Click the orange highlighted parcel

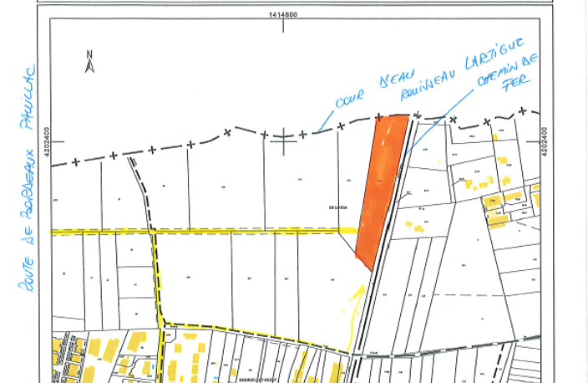tap(382, 192)
